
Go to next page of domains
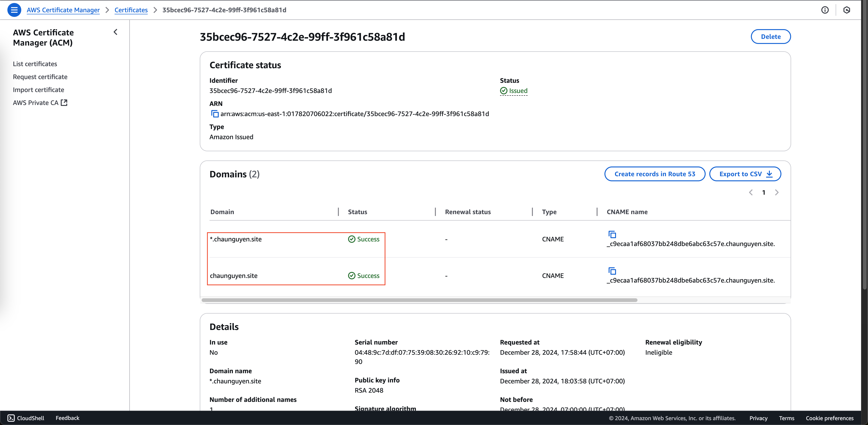(777, 192)
